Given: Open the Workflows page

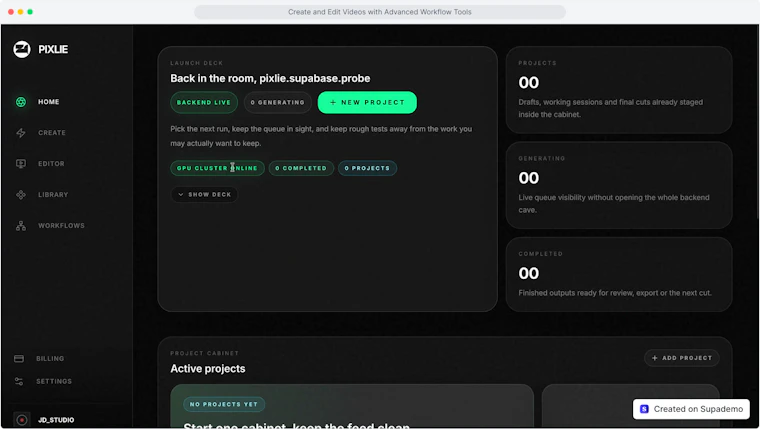Looking at the screenshot, I should pos(62,226).
